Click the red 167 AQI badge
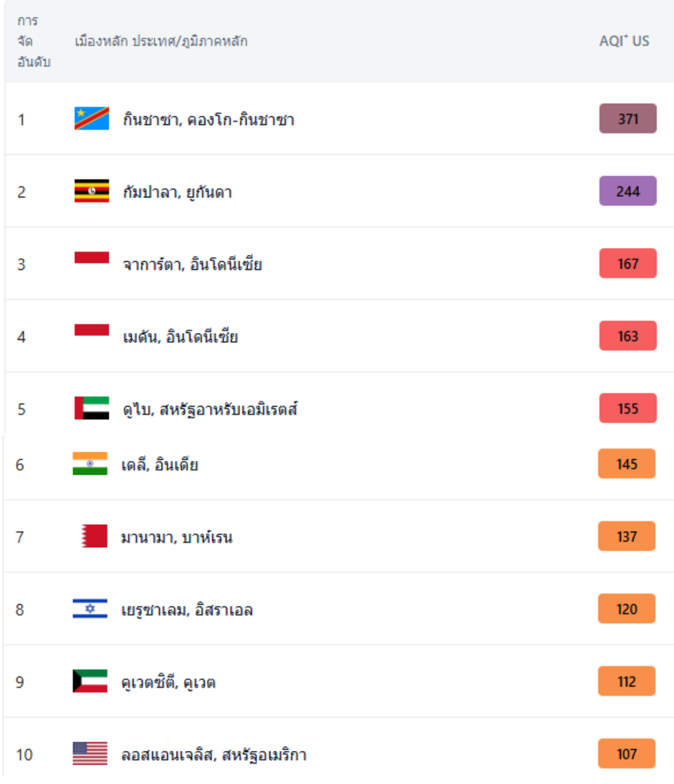This screenshot has width=674, height=784. tap(628, 263)
